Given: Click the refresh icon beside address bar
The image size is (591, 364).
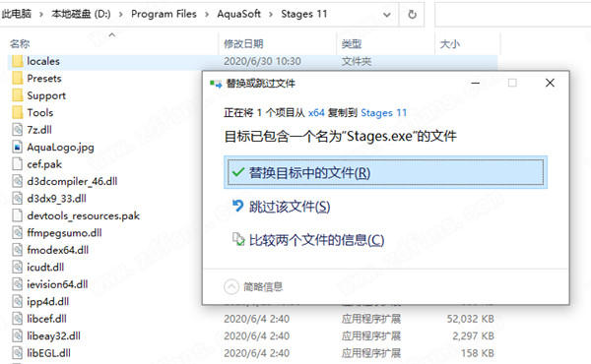Looking at the screenshot, I should pos(413,15).
